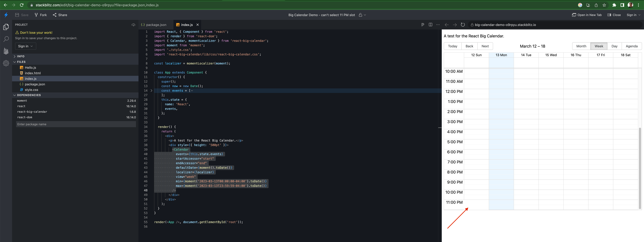Open the Firebase sidebar panel

pos(6,51)
